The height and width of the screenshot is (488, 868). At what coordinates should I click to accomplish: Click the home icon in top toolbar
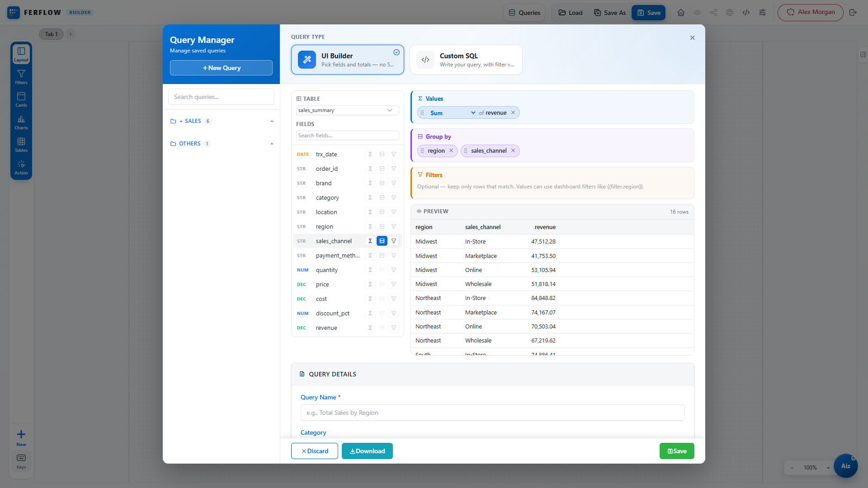click(681, 13)
